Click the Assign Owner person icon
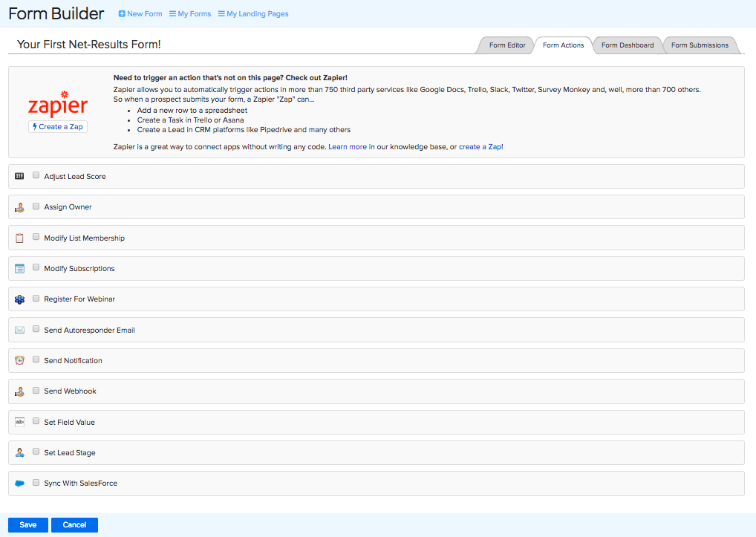This screenshot has width=756, height=537. tap(19, 207)
